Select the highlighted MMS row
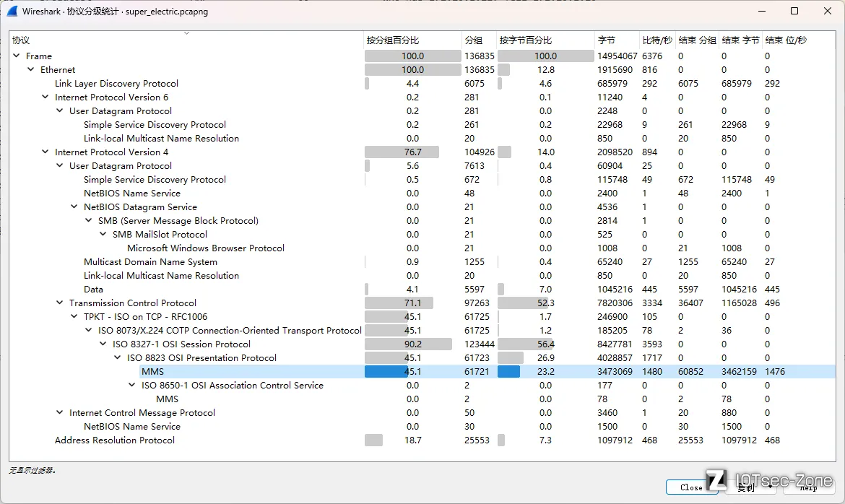This screenshot has width=845, height=504. click(x=422, y=371)
